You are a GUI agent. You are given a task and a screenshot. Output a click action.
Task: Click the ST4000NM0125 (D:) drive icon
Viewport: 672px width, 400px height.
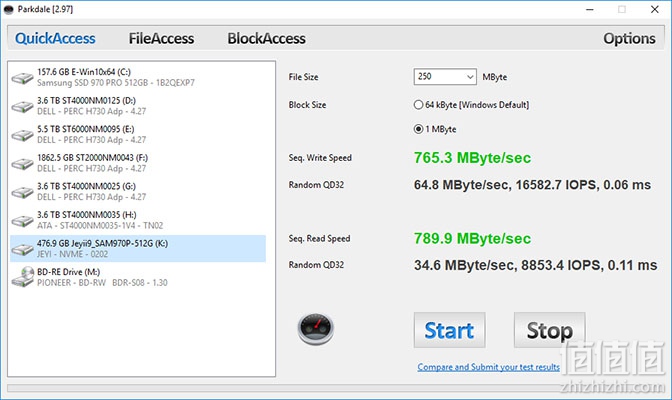(x=22, y=106)
